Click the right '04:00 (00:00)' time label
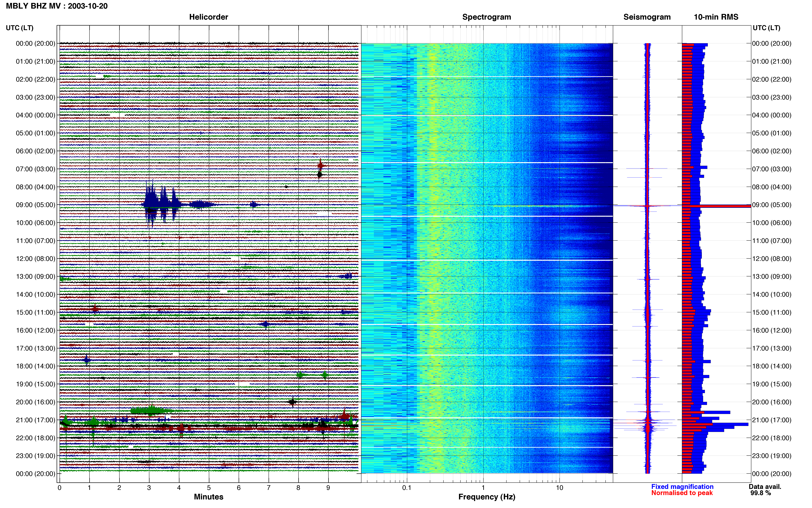Viewport: 812px width, 508px height. [772, 115]
